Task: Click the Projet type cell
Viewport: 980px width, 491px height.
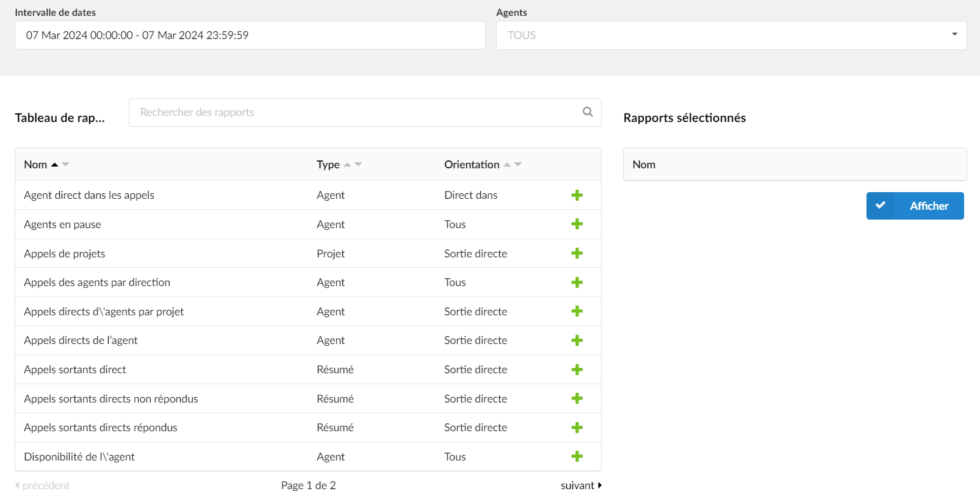Action: 331,254
